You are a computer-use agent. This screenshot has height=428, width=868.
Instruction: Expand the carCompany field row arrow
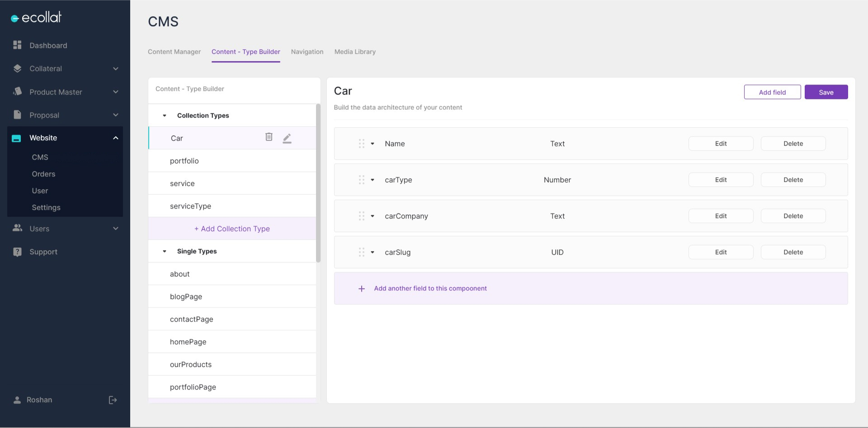(373, 216)
